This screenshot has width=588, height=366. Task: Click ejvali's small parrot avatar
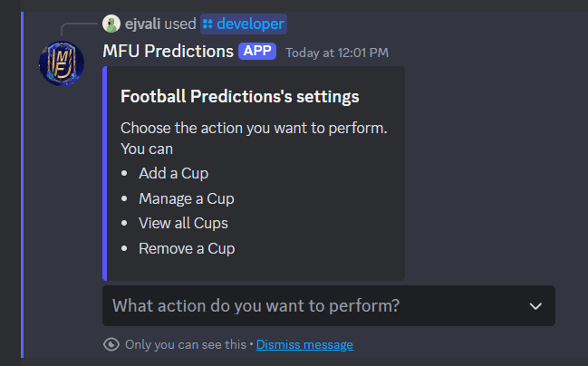tap(111, 24)
